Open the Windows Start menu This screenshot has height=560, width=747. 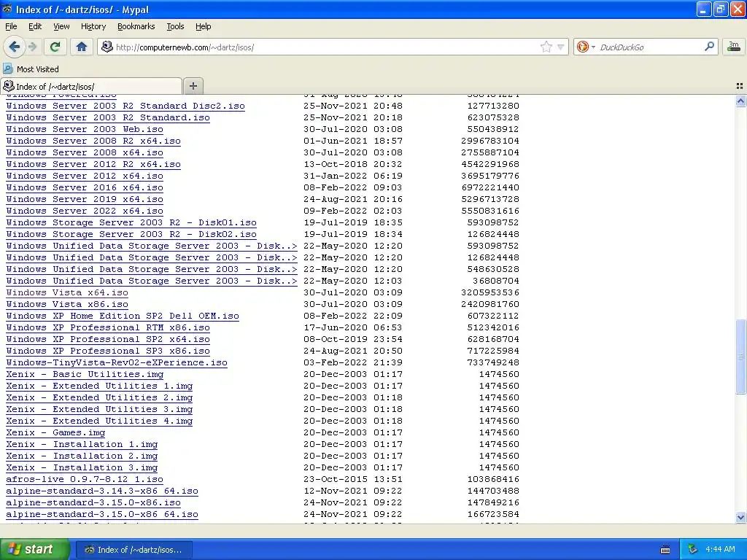(34, 549)
